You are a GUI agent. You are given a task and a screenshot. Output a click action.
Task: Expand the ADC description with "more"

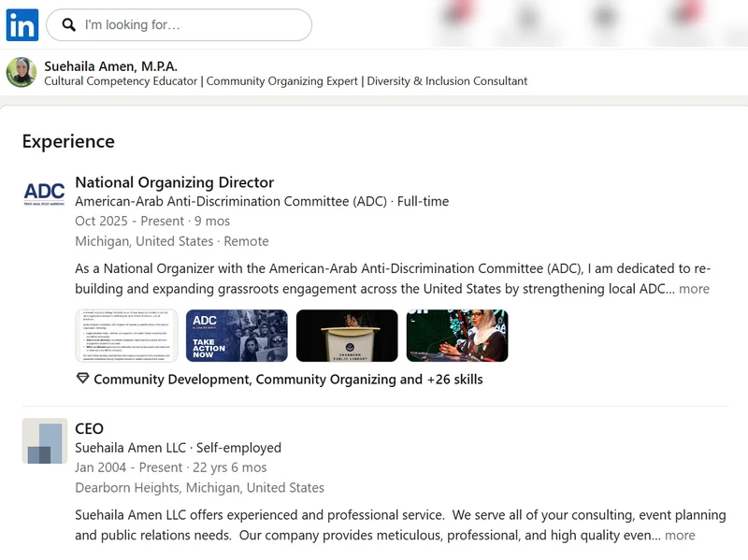pos(694,289)
